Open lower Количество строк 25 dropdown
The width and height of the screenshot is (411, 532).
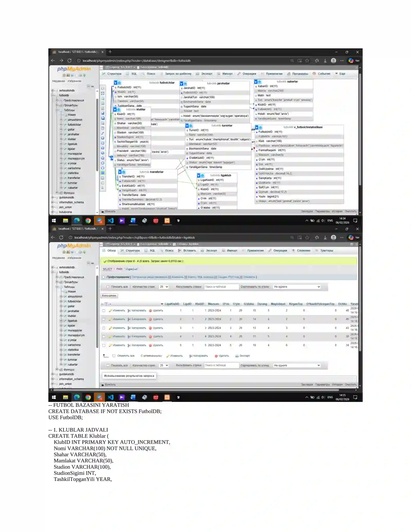pos(164,365)
